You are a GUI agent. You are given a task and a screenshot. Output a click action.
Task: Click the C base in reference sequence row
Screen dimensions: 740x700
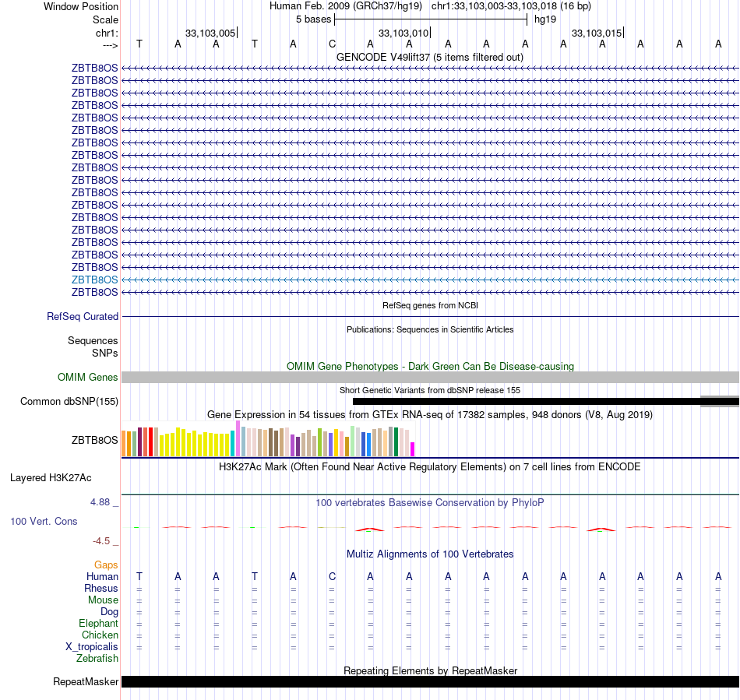tap(332, 44)
